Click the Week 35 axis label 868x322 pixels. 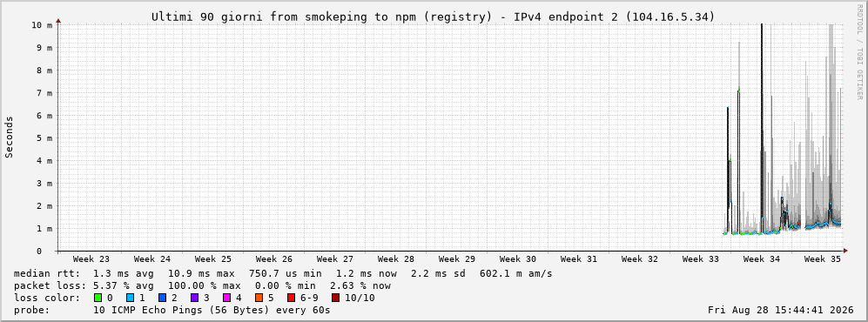click(822, 259)
